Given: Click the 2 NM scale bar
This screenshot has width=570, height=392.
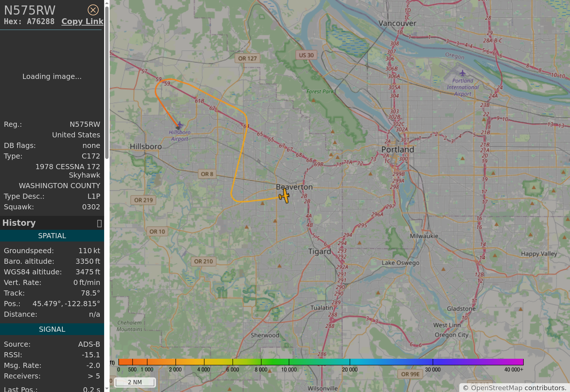Looking at the screenshot, I should pyautogui.click(x=135, y=382).
